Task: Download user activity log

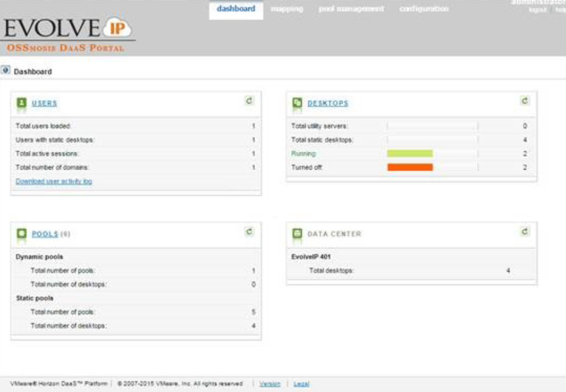Action: (x=53, y=182)
